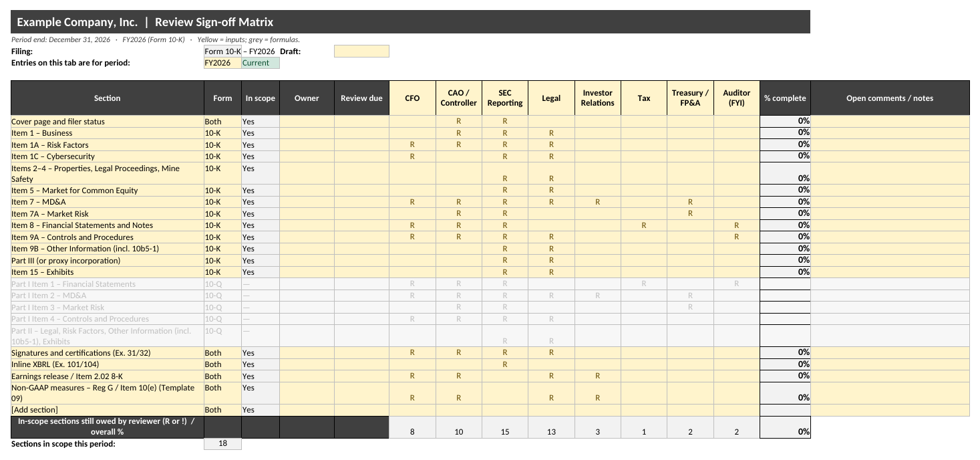Select the 'Owner' column header

tap(307, 98)
